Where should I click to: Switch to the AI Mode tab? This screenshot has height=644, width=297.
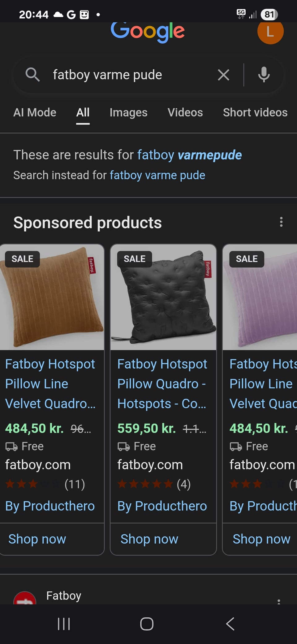point(35,113)
